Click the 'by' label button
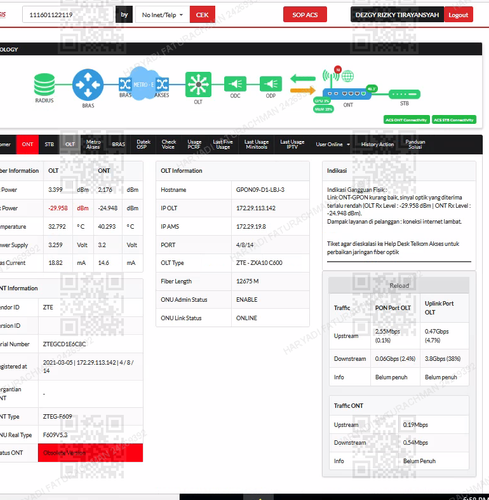The width and height of the screenshot is (489, 500). click(124, 15)
